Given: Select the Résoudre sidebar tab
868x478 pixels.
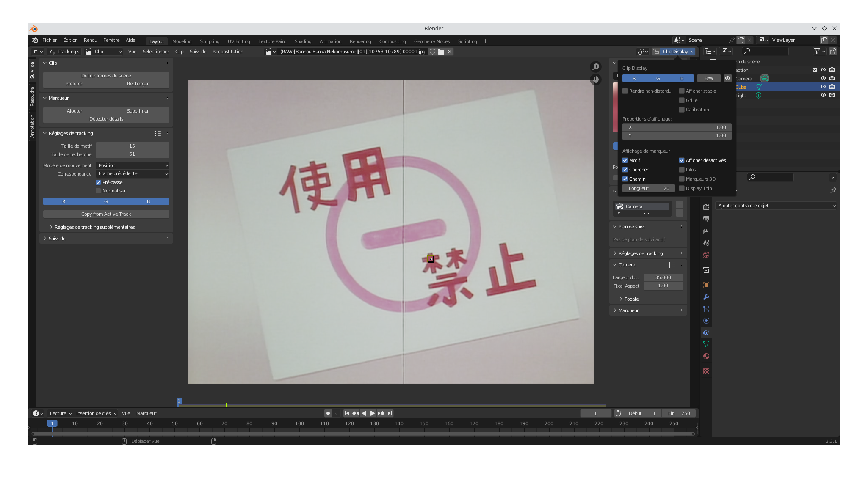Looking at the screenshot, I should 32,96.
